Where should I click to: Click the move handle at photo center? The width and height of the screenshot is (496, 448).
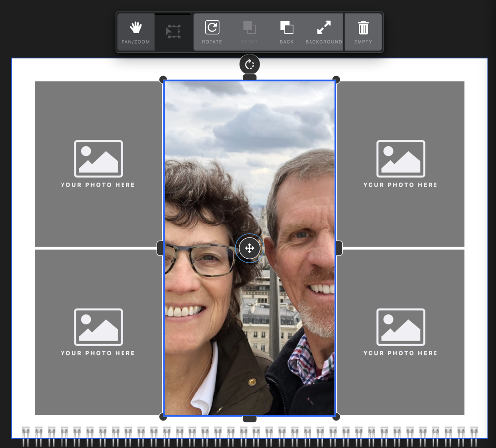coord(249,248)
